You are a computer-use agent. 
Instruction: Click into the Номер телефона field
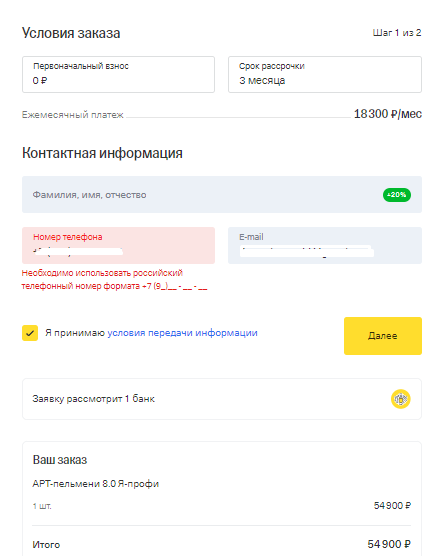pyautogui.click(x=118, y=245)
